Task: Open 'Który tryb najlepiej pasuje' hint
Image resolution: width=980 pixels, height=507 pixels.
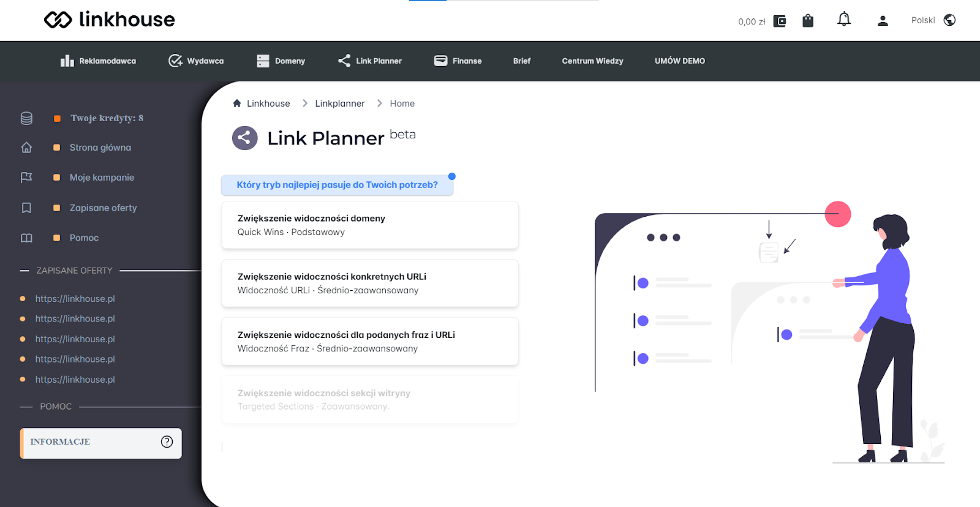Action: [x=337, y=185]
